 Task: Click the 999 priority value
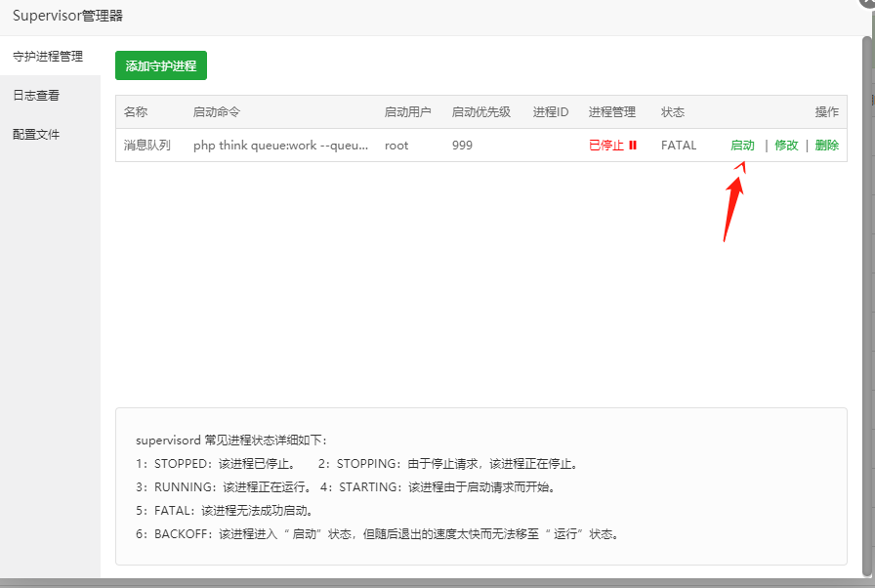pyautogui.click(x=462, y=146)
